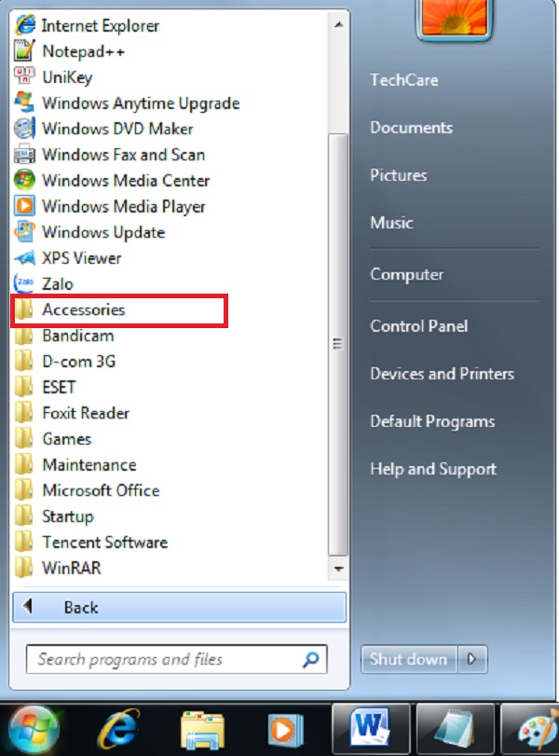
Task: Open Control Panel from the right pane
Action: pyautogui.click(x=418, y=326)
